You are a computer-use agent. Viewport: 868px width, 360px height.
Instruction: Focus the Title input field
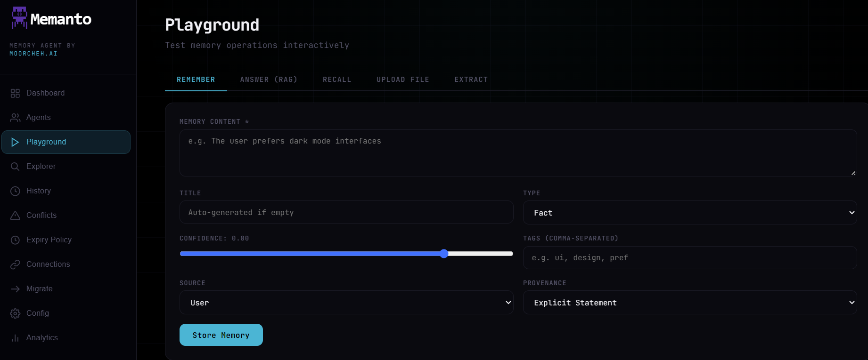[346, 212]
